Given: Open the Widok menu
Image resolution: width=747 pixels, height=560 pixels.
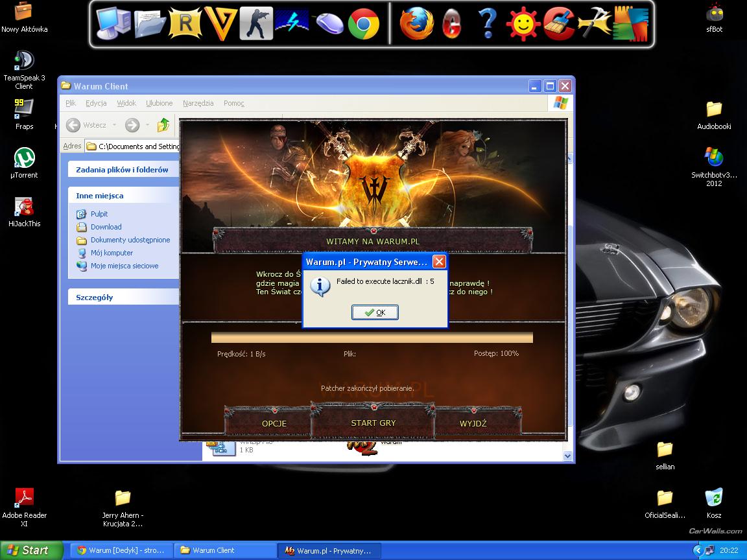Looking at the screenshot, I should pos(126,103).
